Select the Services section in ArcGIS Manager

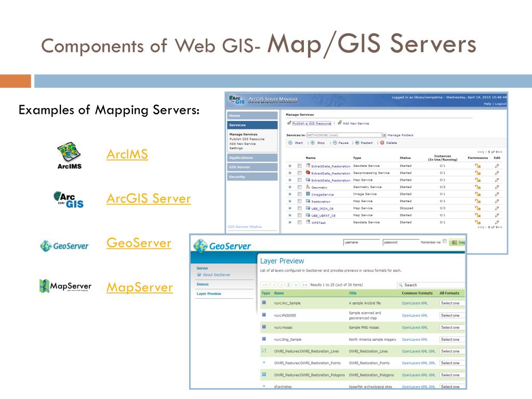252,125
